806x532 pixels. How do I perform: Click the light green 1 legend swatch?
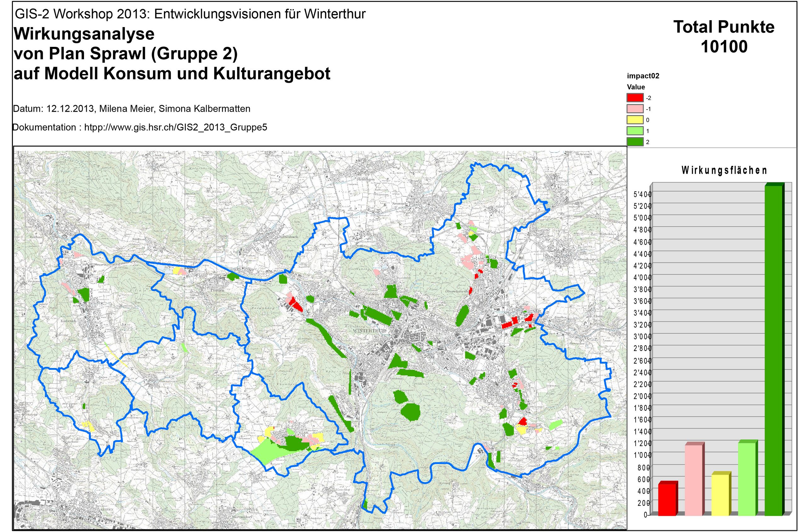[x=634, y=131]
